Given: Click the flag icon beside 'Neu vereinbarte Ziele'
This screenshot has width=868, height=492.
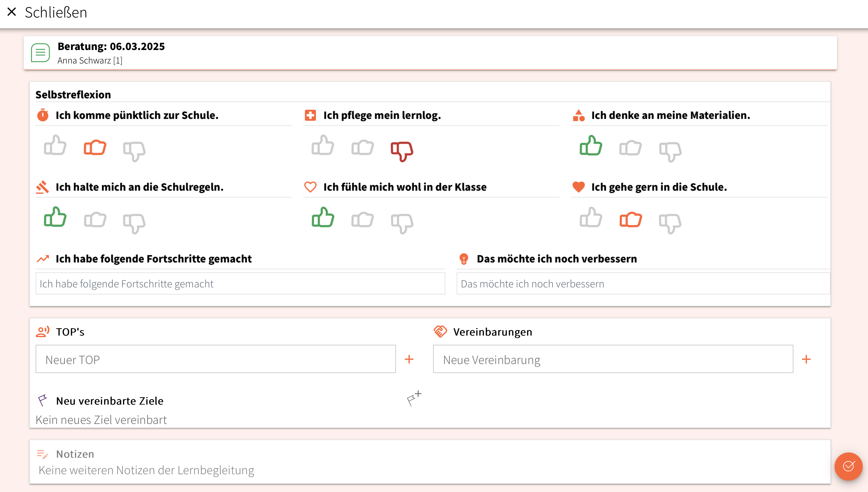Looking at the screenshot, I should coord(43,400).
